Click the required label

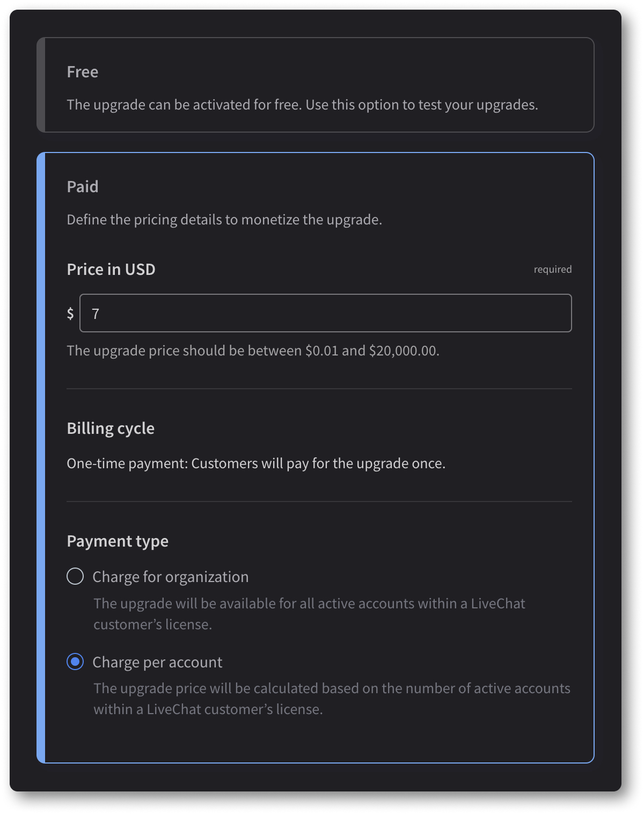(x=553, y=269)
